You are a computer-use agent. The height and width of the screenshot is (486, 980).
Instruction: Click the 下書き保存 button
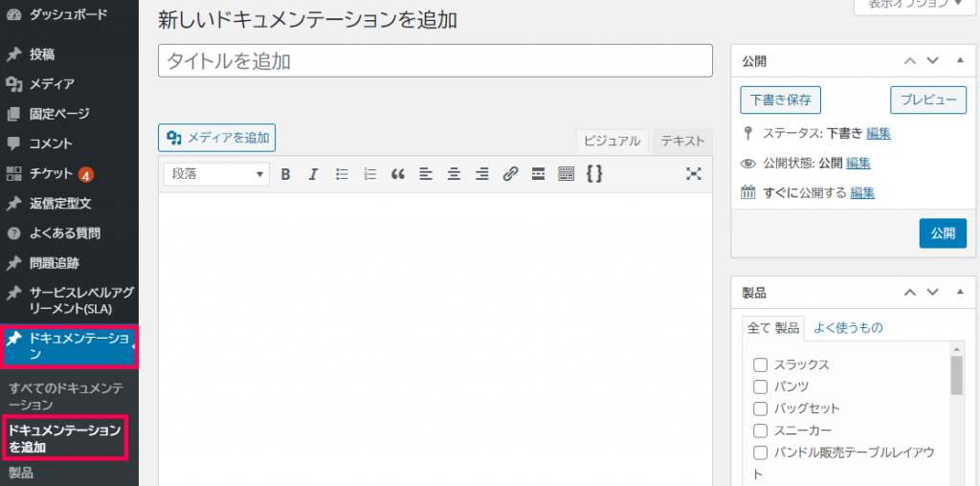click(x=780, y=99)
